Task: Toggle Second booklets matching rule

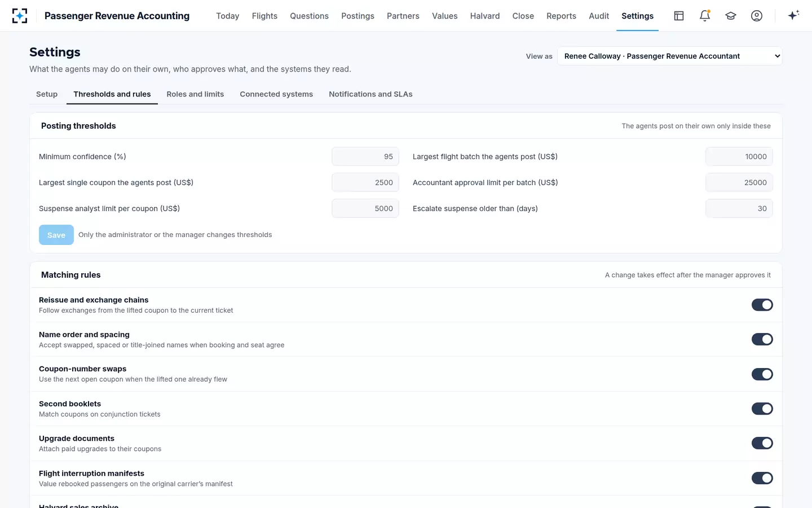Action: 762,409
